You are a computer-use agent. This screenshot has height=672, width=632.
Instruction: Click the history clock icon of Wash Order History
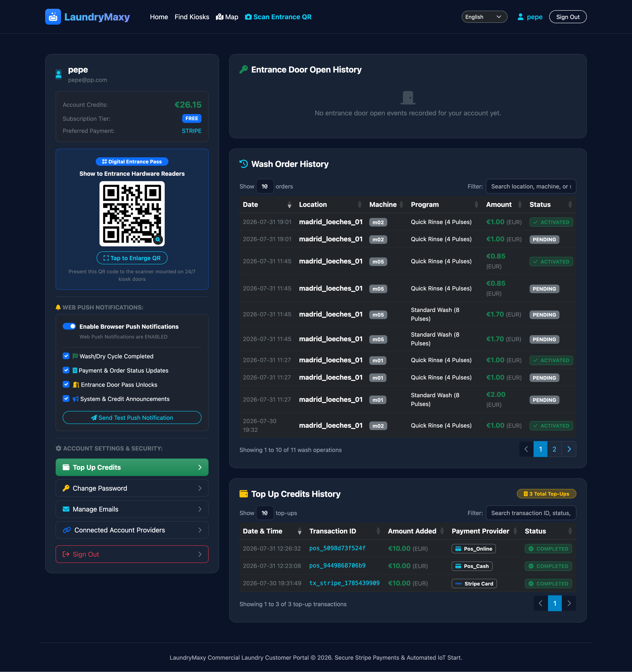click(x=243, y=164)
